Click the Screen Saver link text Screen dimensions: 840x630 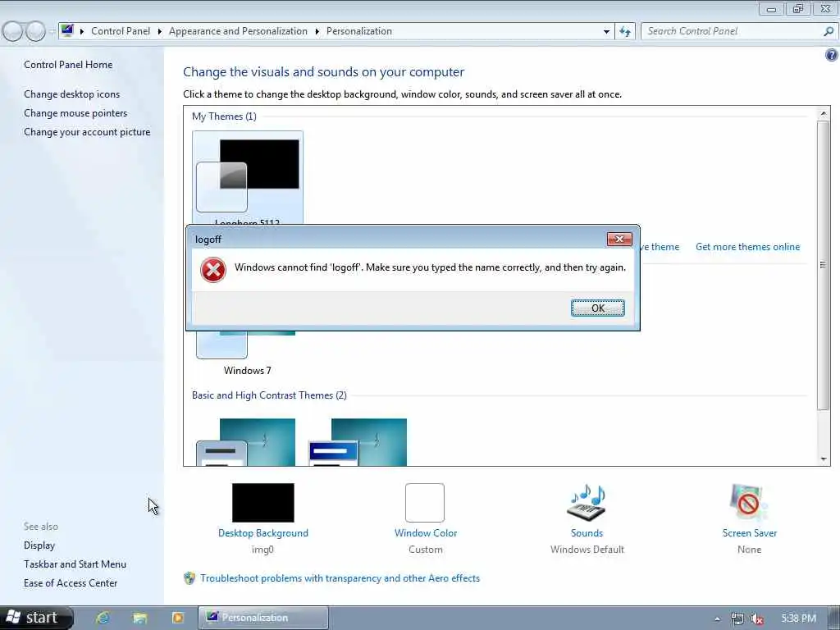(x=750, y=533)
